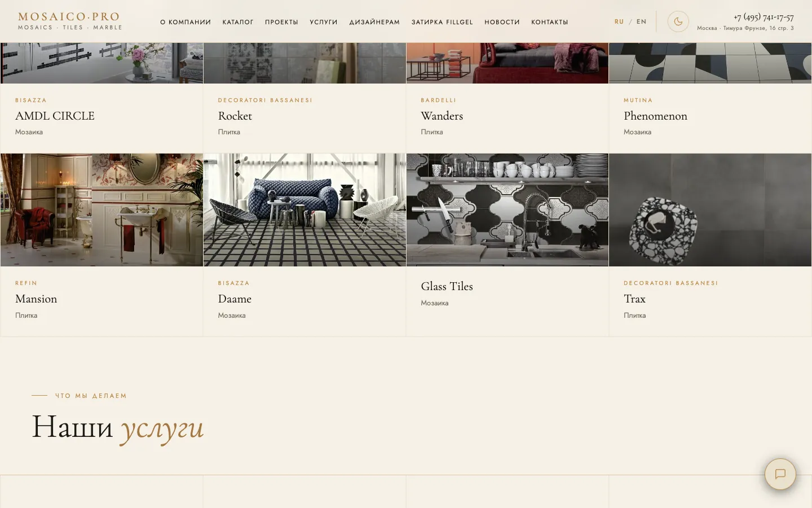Go to the Mosaico Pro logo homepage

tap(70, 21)
